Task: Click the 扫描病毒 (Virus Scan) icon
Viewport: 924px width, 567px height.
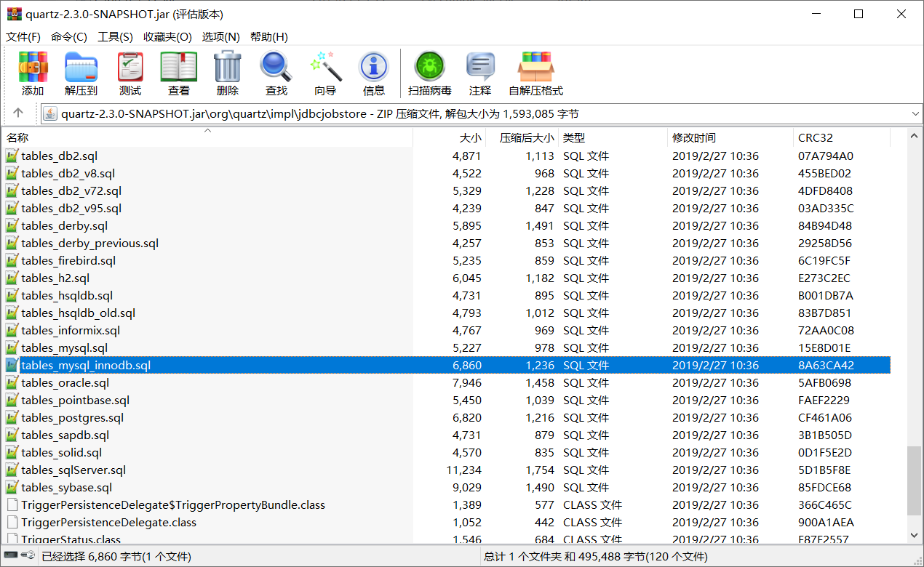Action: point(429,73)
